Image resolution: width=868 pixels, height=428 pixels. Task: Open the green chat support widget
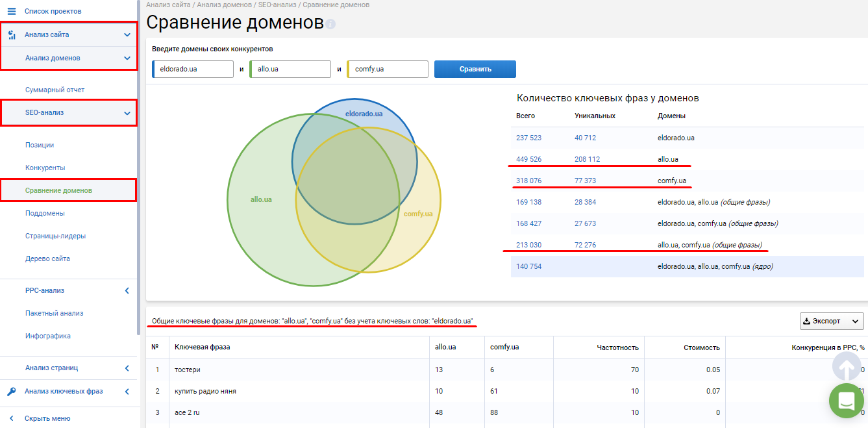[845, 401]
